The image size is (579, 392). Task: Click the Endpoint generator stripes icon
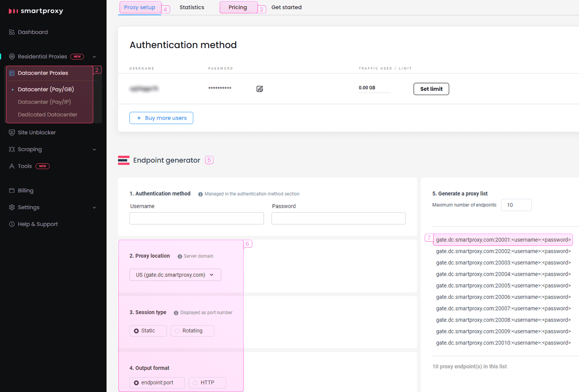click(124, 160)
